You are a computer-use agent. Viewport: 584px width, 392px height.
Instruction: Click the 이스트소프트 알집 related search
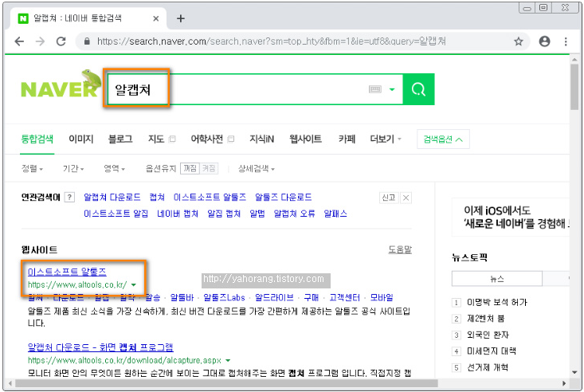pyautogui.click(x=116, y=214)
